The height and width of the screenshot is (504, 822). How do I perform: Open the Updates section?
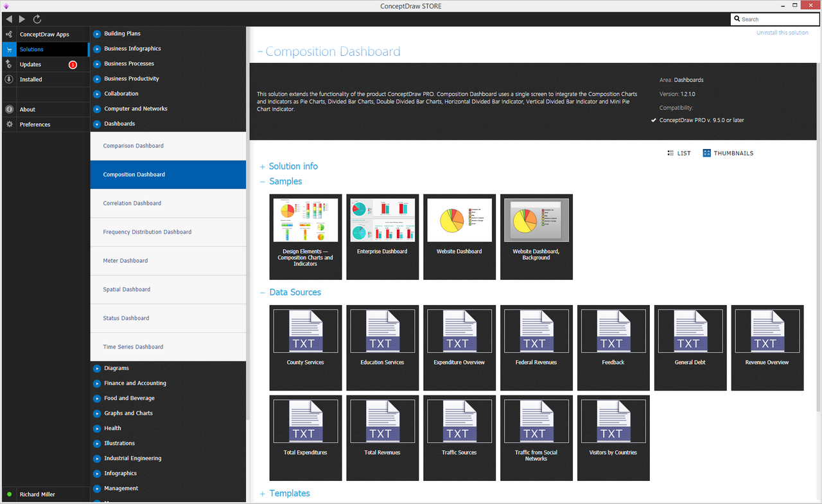(30, 65)
